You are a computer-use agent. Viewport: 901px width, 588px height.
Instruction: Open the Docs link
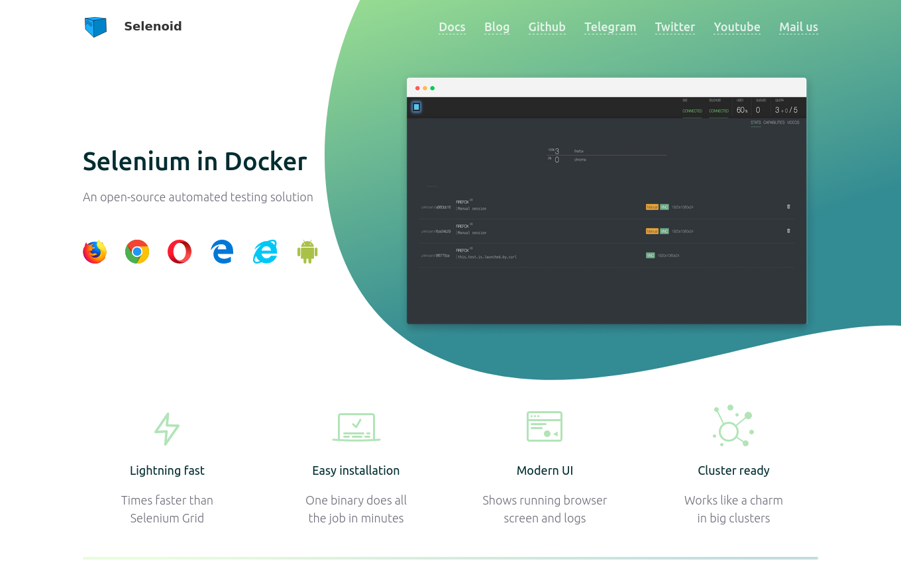point(452,27)
